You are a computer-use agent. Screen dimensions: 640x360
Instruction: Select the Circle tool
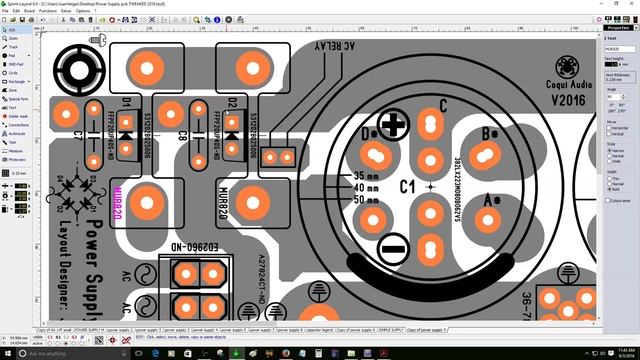pos(16,73)
